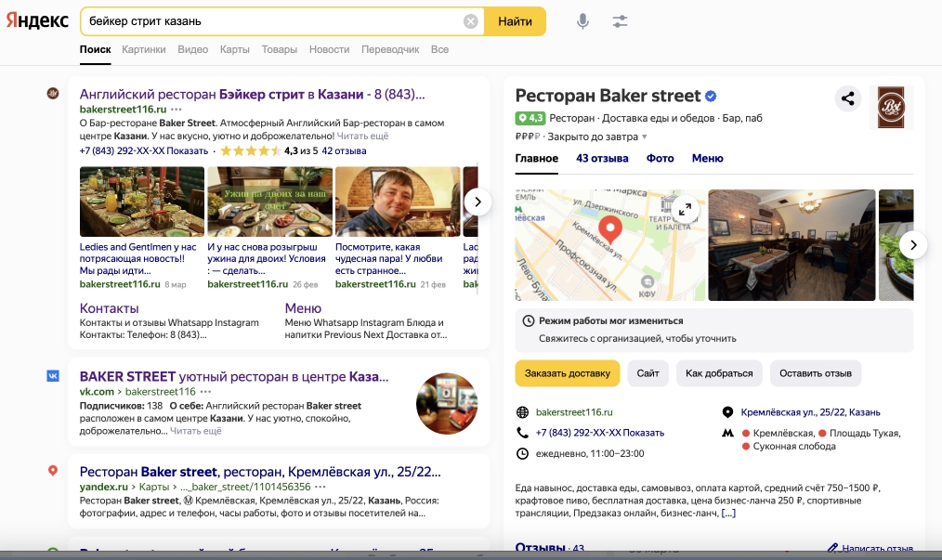Go to the Новости tab

point(329,49)
